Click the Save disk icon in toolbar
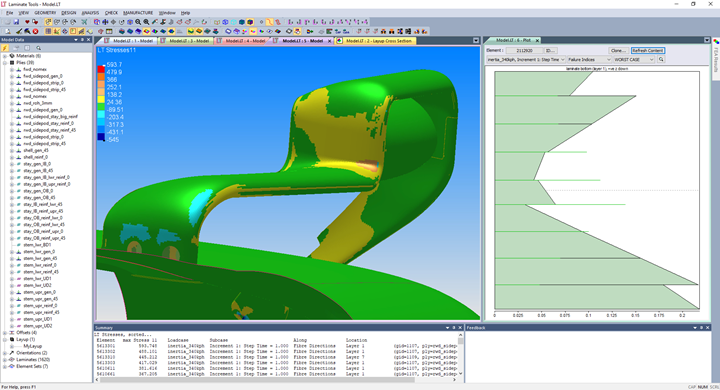Image resolution: width=720 pixels, height=390 pixels. 16,22
